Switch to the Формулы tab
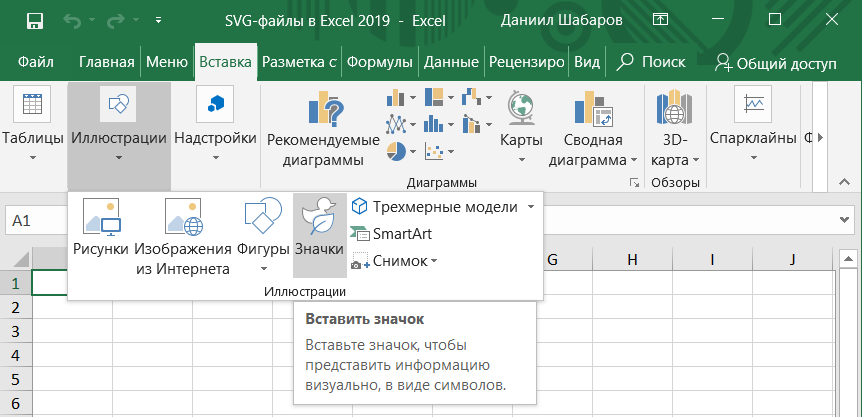 [x=380, y=62]
